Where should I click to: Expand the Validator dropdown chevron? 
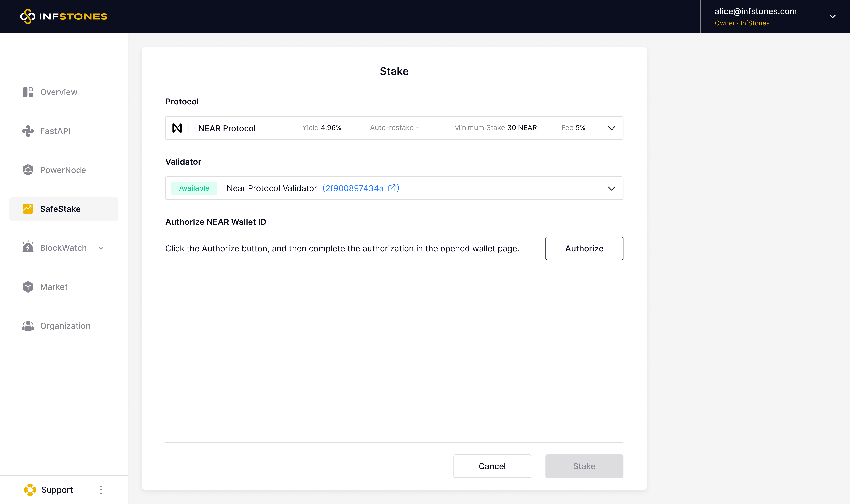pos(611,188)
